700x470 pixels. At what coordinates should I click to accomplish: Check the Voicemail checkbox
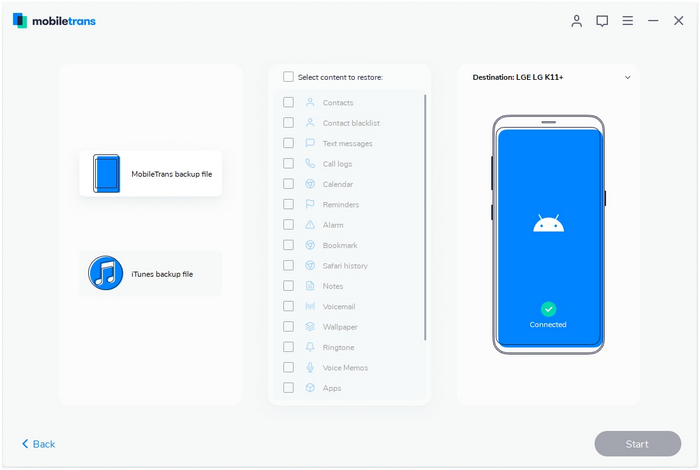click(x=288, y=306)
